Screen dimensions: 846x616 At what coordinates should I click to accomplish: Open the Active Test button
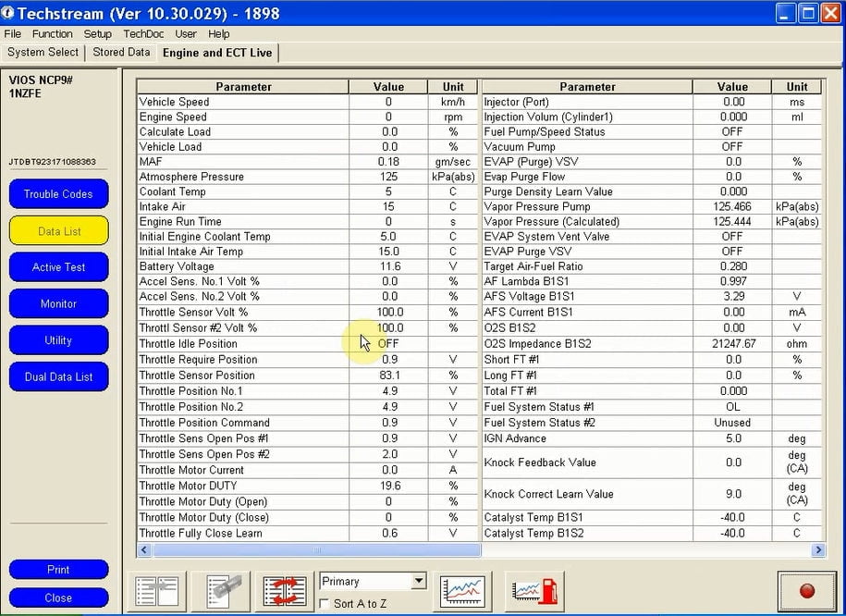[x=58, y=267]
